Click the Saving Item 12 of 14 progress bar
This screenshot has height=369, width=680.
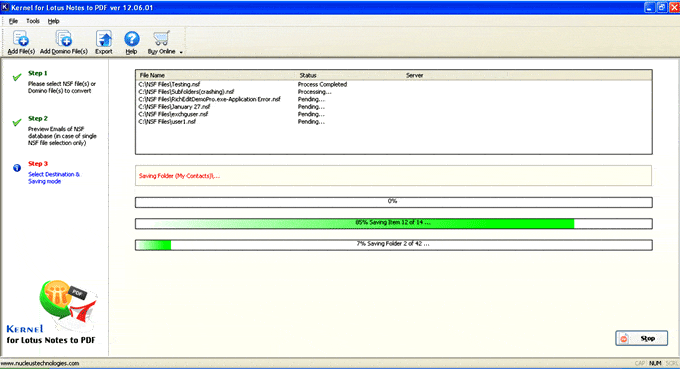point(393,223)
